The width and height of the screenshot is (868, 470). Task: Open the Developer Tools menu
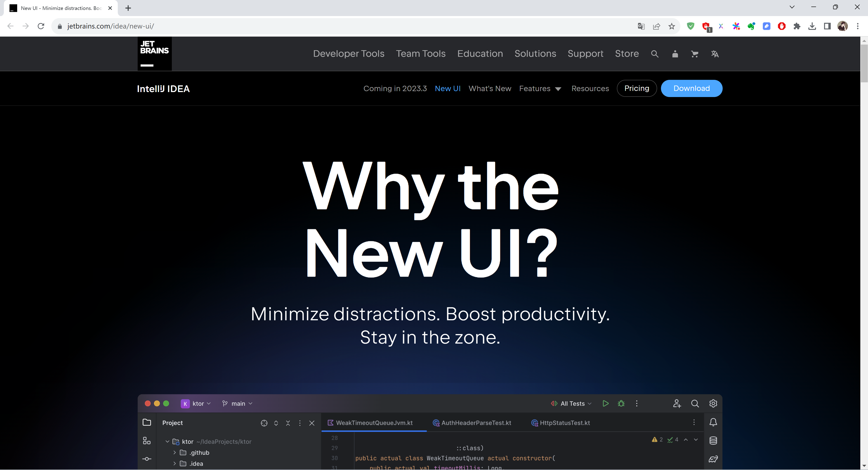coord(348,54)
